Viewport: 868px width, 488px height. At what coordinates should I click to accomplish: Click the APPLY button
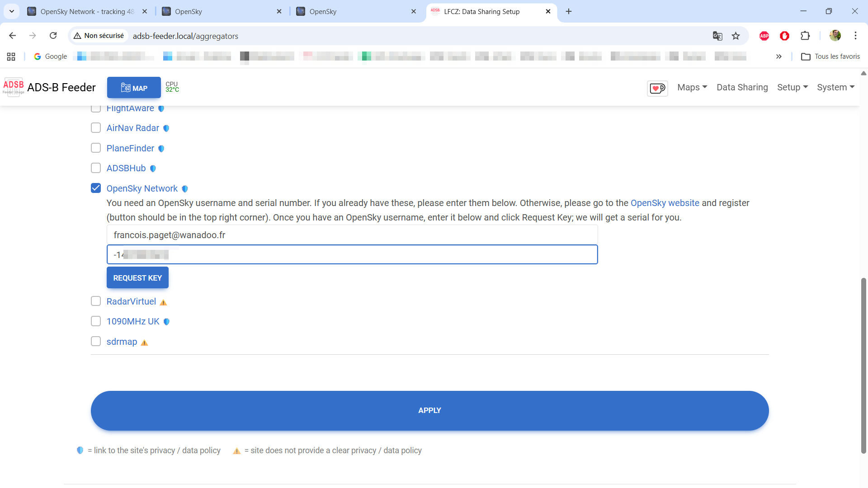tap(429, 411)
